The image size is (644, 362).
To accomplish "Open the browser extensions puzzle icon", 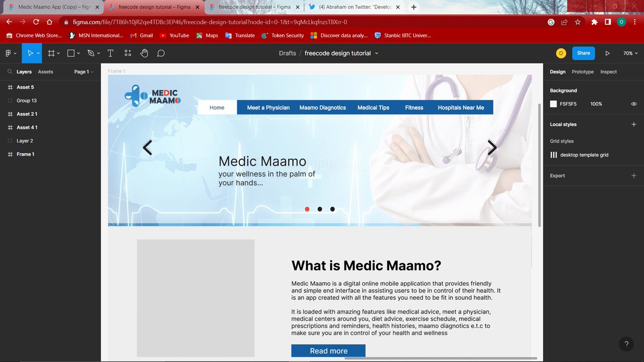I will click(x=594, y=22).
